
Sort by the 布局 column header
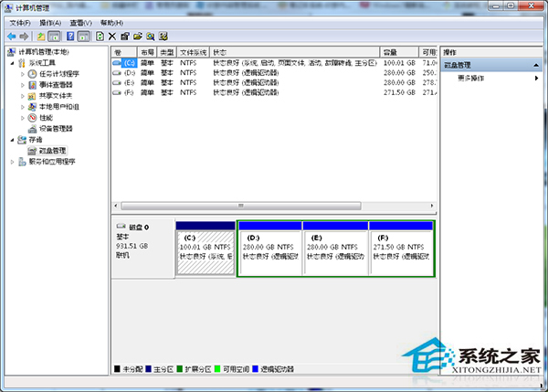point(147,52)
